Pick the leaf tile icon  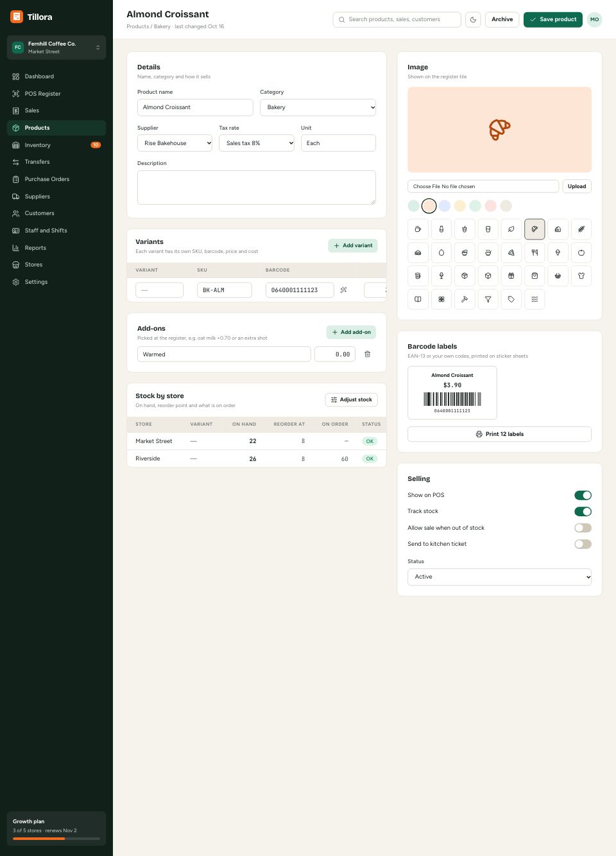[x=511, y=229]
